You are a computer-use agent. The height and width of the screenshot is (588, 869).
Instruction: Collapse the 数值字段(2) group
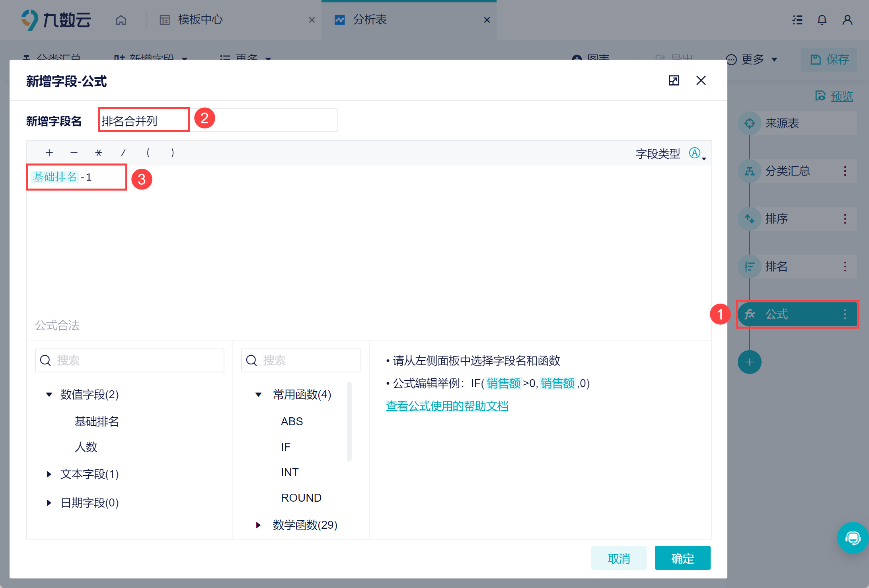pos(49,395)
